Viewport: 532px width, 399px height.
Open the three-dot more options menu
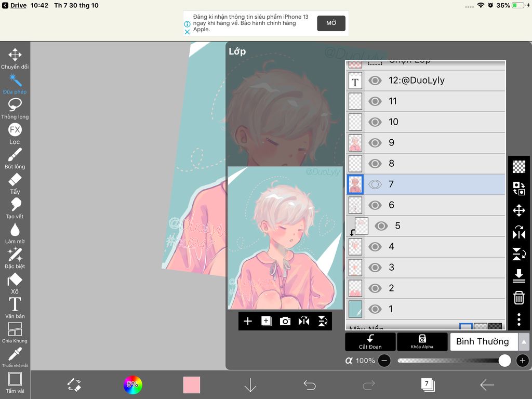point(519,320)
